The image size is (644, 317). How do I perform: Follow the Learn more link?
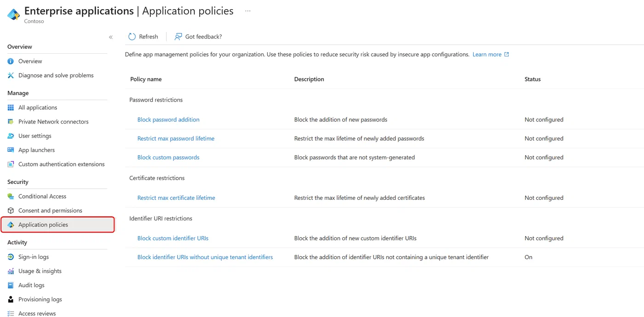click(x=487, y=54)
